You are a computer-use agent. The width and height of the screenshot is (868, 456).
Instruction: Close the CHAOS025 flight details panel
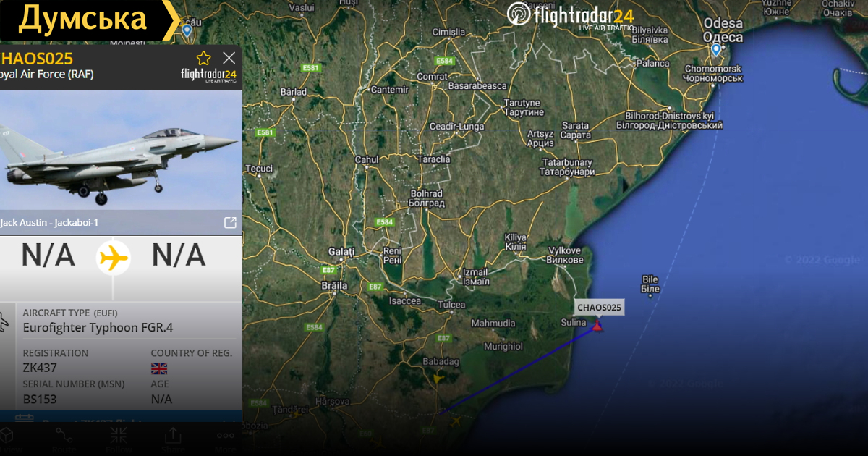[x=229, y=58]
